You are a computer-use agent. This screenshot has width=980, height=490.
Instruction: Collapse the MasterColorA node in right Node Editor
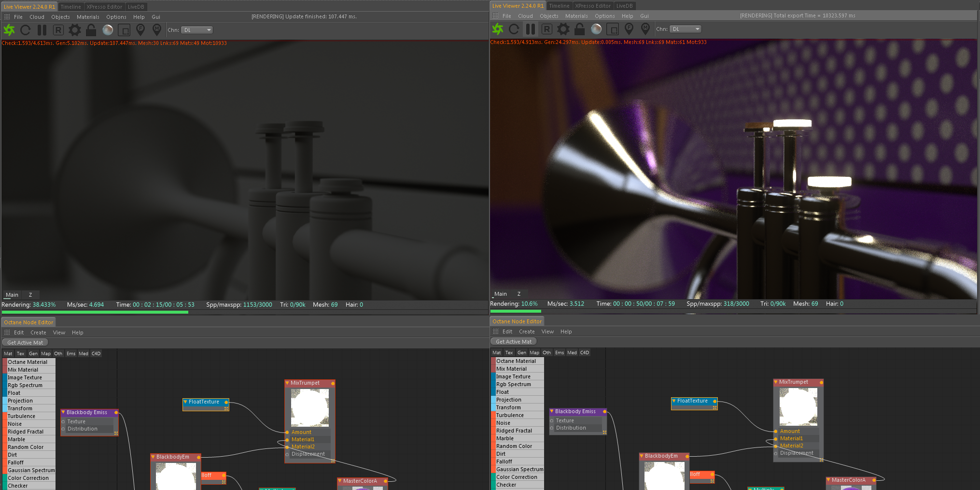[828, 480]
